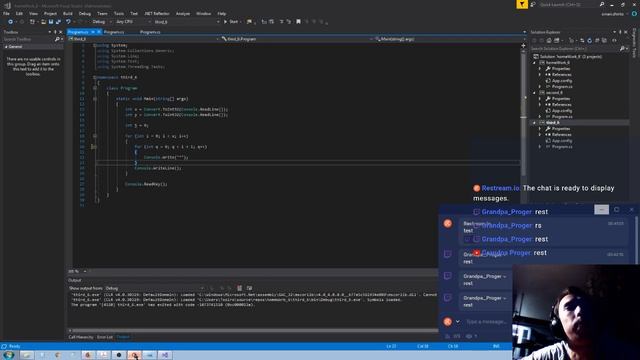This screenshot has width=640, height=360.
Task: Select Program.cs under second_6 project
Action: pos(562,117)
